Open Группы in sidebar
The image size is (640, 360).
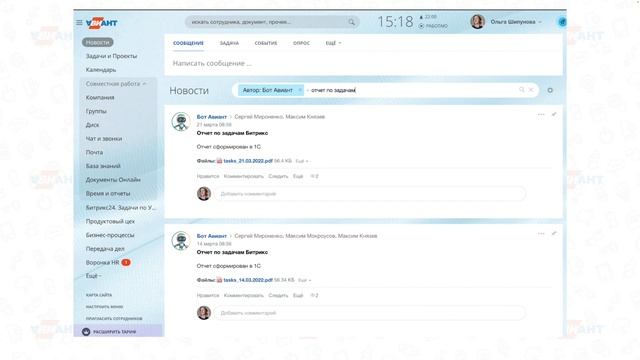tap(96, 111)
